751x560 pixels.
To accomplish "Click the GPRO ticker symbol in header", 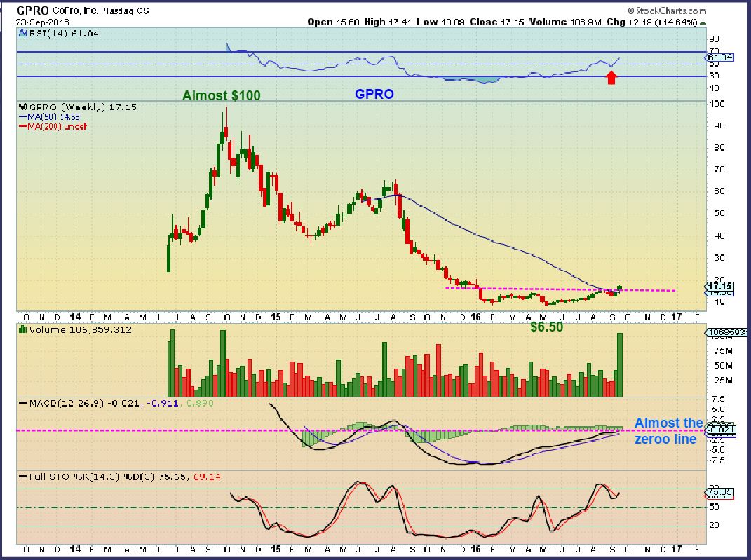I will click(x=32, y=11).
